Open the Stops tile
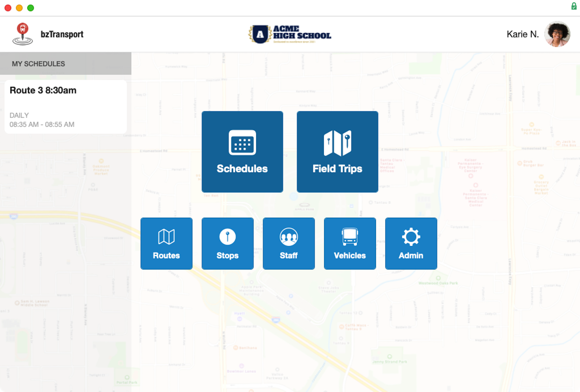The image size is (580, 392). point(228,244)
